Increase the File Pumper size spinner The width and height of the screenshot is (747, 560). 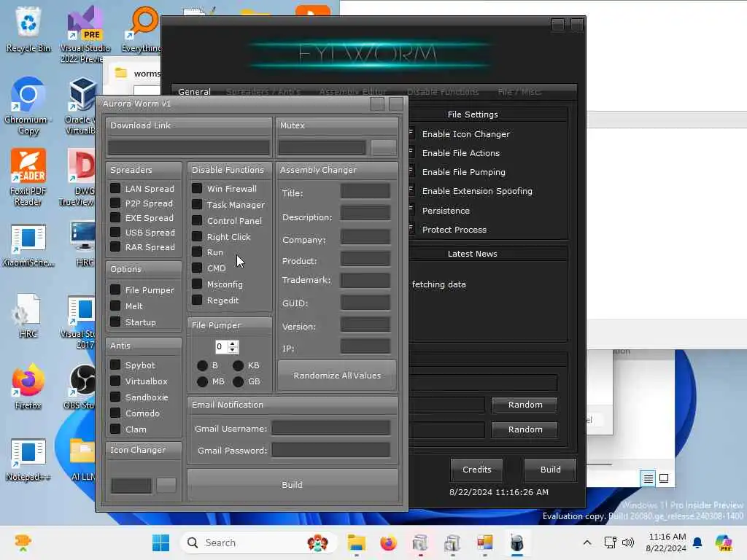pos(233,343)
